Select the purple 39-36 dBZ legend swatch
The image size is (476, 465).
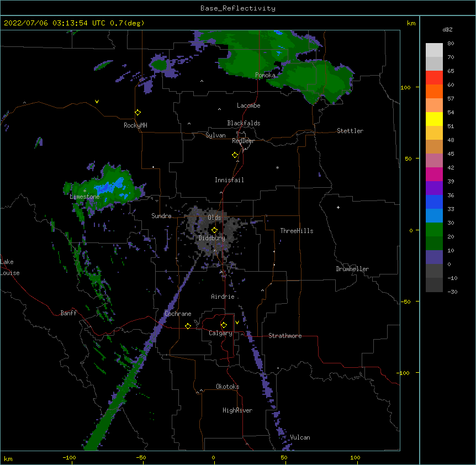pyautogui.click(x=434, y=188)
